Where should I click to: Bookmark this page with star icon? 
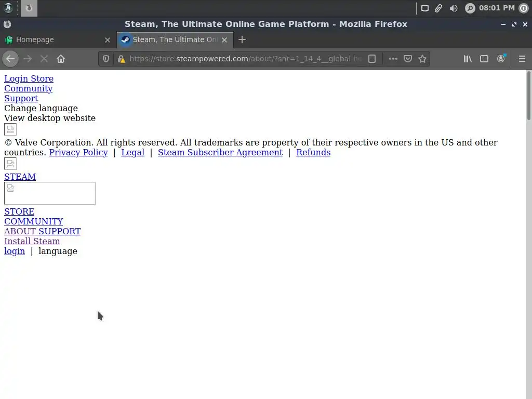pyautogui.click(x=422, y=59)
